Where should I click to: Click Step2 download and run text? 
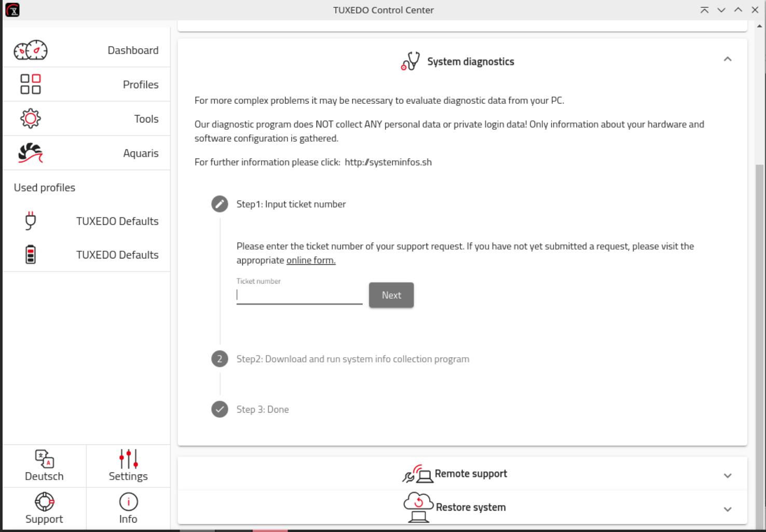[353, 359]
